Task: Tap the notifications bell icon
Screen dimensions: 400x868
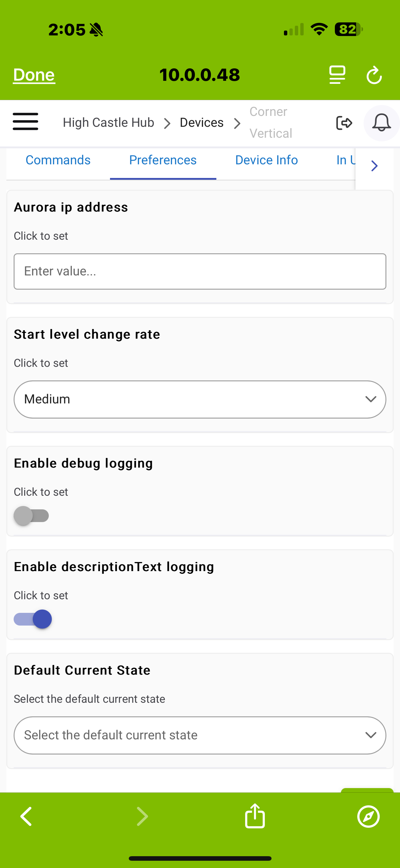Action: [x=381, y=123]
